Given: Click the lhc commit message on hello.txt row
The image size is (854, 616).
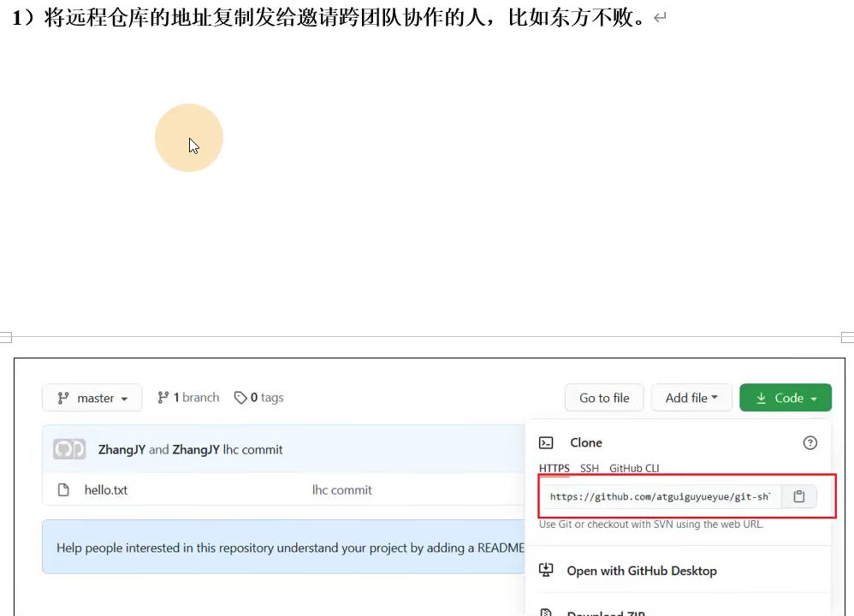Looking at the screenshot, I should [342, 490].
